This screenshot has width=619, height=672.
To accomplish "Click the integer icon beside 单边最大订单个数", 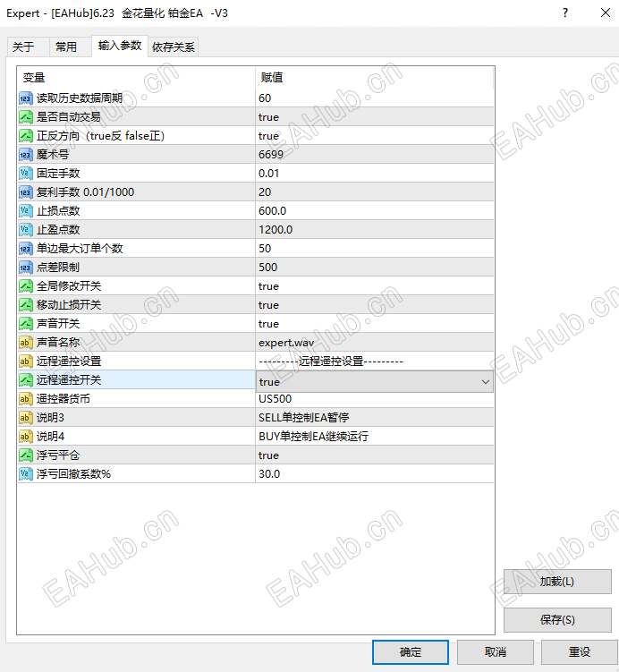I will click(x=26, y=249).
